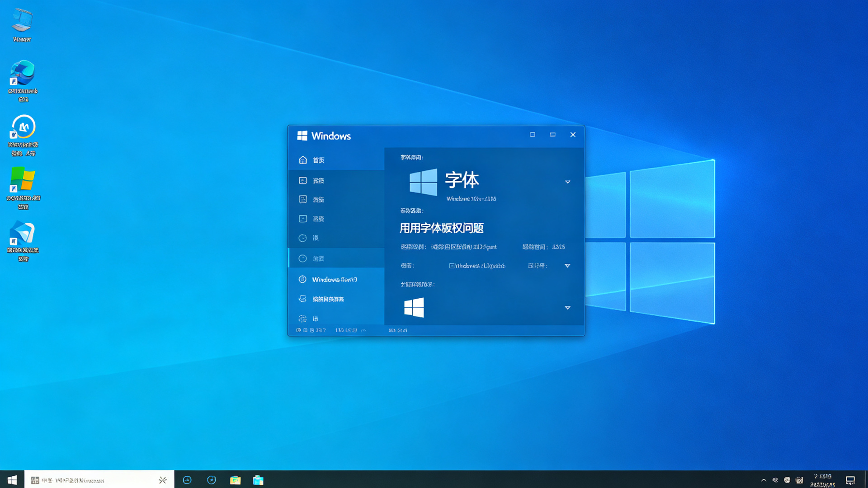This screenshot has height=488, width=868.
Task: Click the taskbar search box
Action: tap(99, 480)
